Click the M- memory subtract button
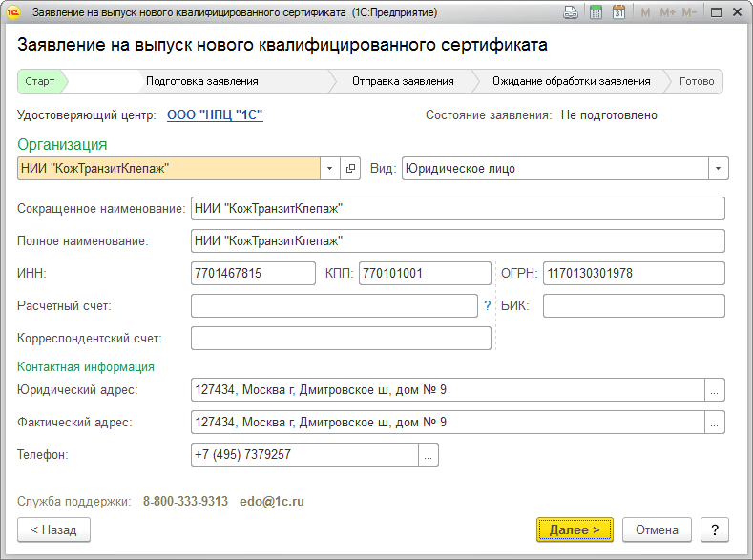Screen dimensions: 753x560 coord(689,12)
